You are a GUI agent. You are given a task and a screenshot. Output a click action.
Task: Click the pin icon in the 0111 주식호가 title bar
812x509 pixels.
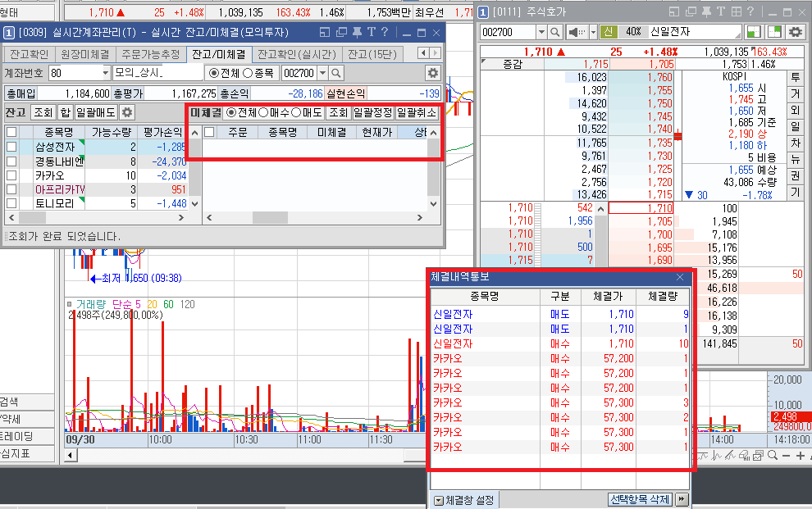coord(706,12)
